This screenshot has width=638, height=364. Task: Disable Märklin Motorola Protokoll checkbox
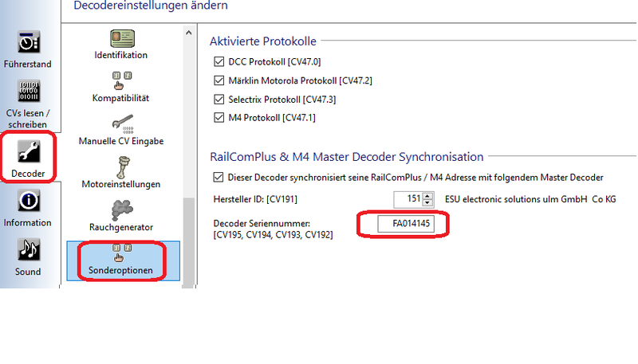pyautogui.click(x=219, y=80)
